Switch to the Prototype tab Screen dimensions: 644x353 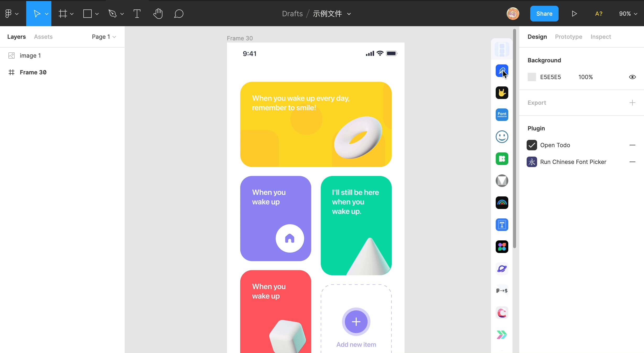coord(569,37)
